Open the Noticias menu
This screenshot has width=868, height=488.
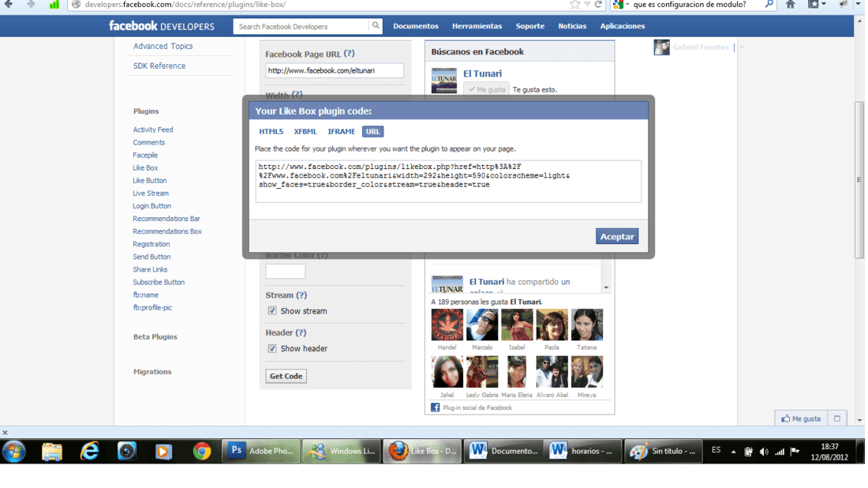point(572,26)
